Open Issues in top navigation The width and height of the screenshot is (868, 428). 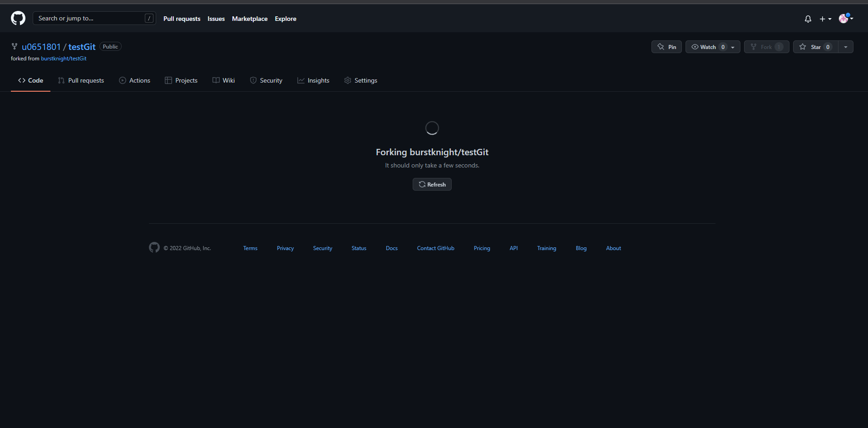tap(216, 19)
